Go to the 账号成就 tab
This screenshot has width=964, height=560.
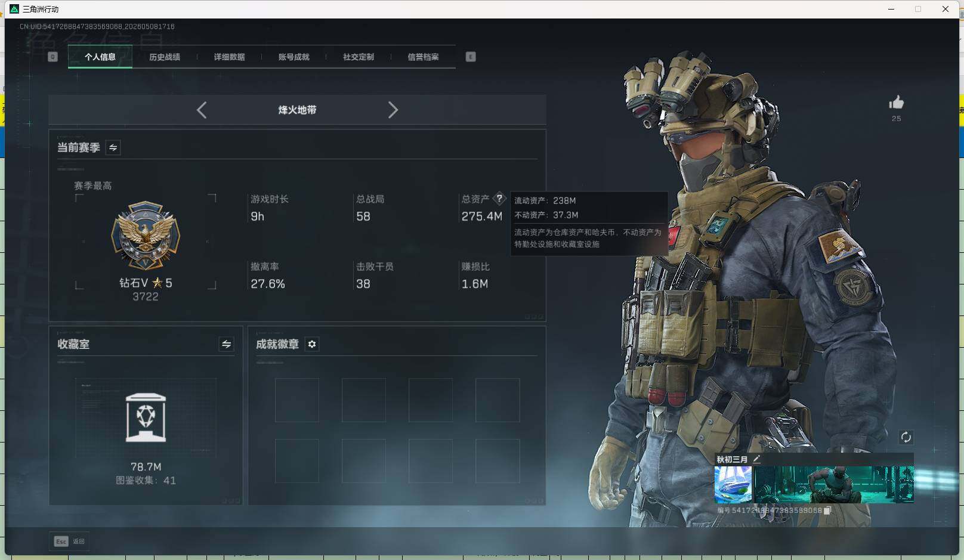coord(294,57)
